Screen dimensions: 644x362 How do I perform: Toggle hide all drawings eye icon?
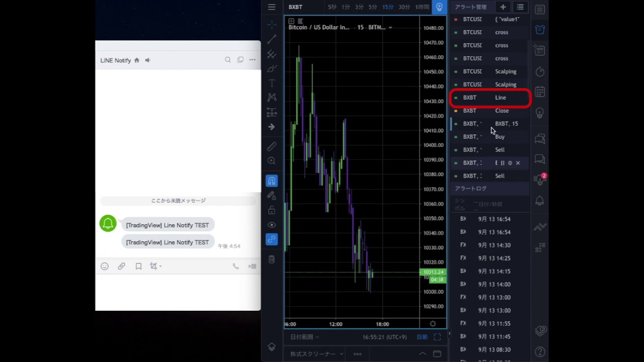(272, 225)
